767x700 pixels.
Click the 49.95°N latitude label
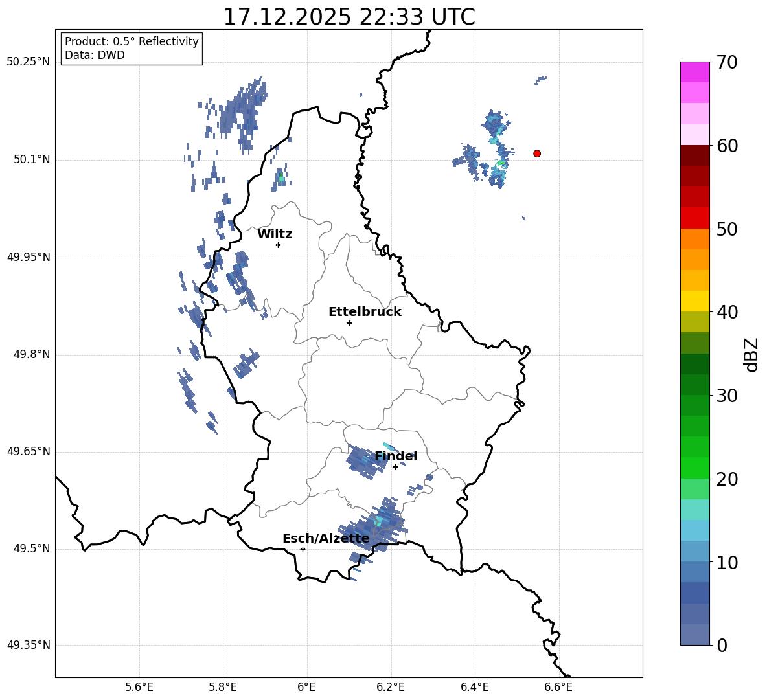pos(29,256)
